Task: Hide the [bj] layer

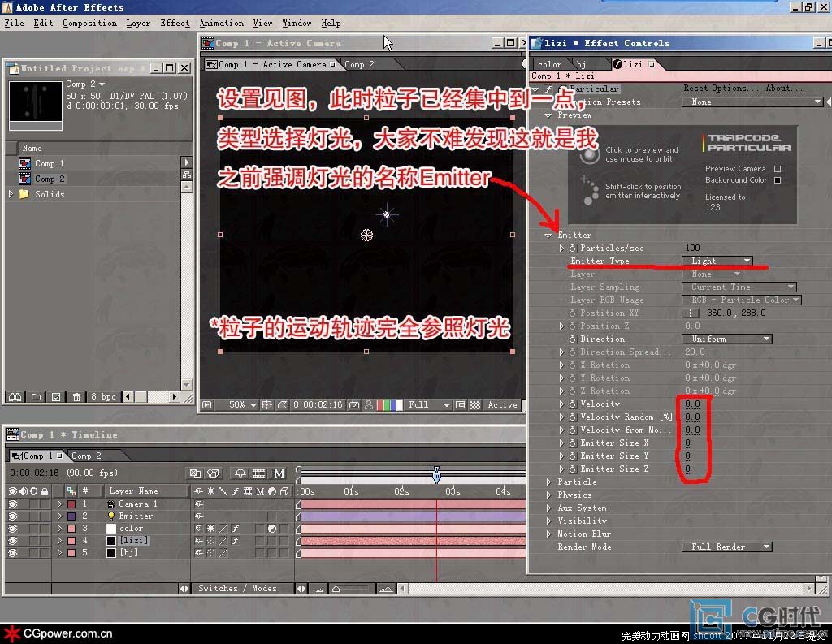Action: pos(13,553)
